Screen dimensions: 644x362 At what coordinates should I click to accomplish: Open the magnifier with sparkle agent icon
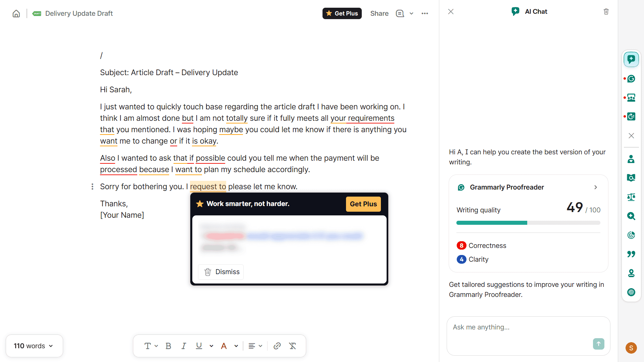coord(631,216)
